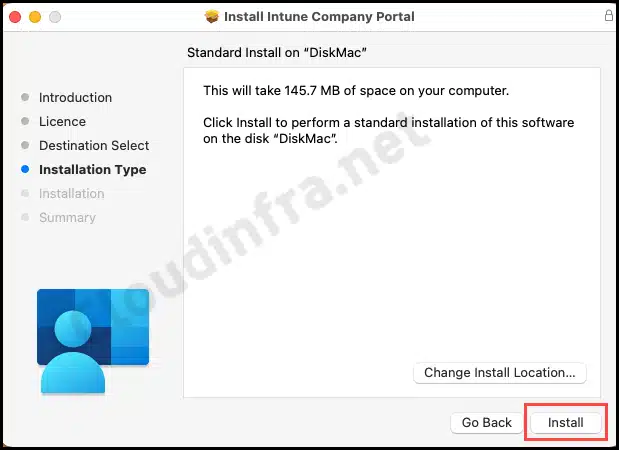Click the Install button
The image size is (619, 450).
pyautogui.click(x=565, y=422)
